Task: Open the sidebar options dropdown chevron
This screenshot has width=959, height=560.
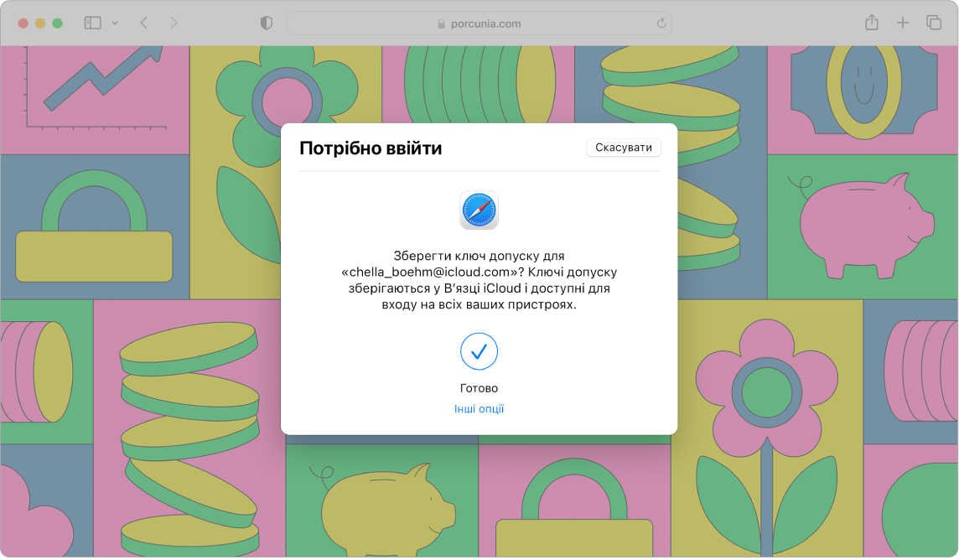Action: [x=115, y=23]
